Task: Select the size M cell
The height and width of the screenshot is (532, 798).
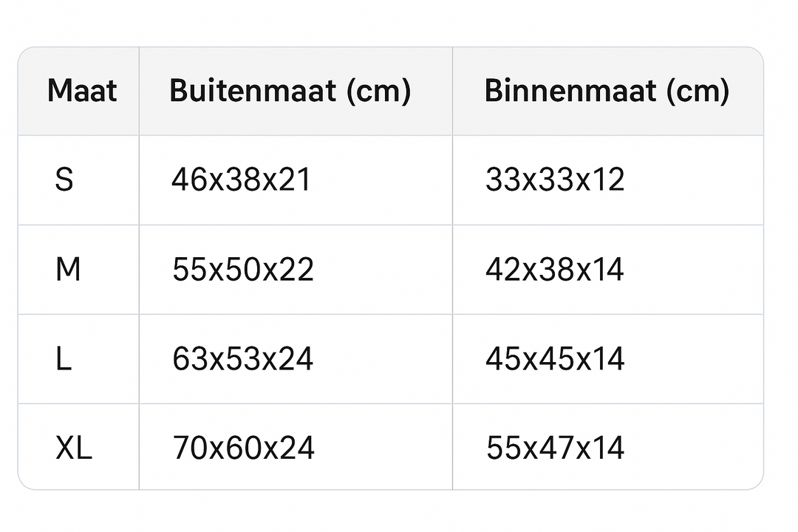Action: pyautogui.click(x=68, y=270)
